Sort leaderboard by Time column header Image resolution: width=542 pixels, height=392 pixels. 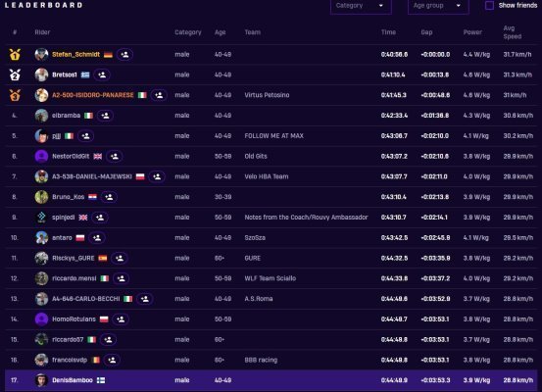click(x=388, y=32)
